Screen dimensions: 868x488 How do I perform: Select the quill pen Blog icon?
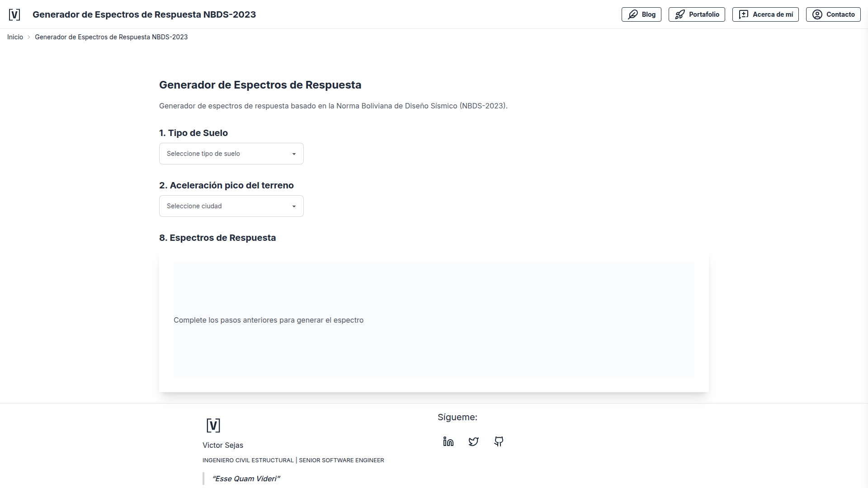pyautogui.click(x=633, y=14)
